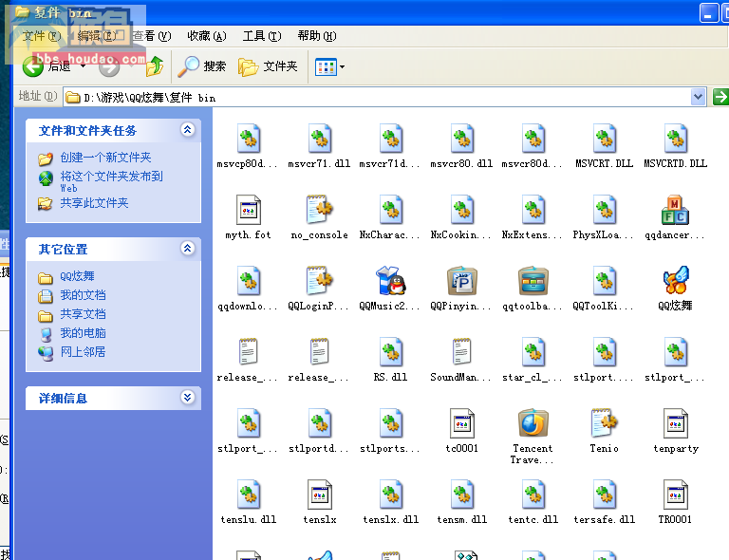Go to 网上邻居 location
The image size is (729, 560).
pyautogui.click(x=83, y=352)
